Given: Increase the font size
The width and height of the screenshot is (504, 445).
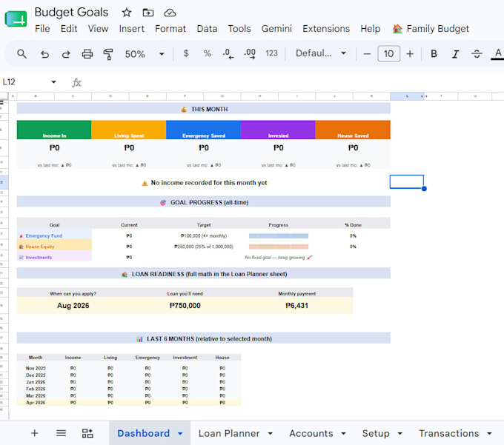Looking at the screenshot, I should pos(410,53).
